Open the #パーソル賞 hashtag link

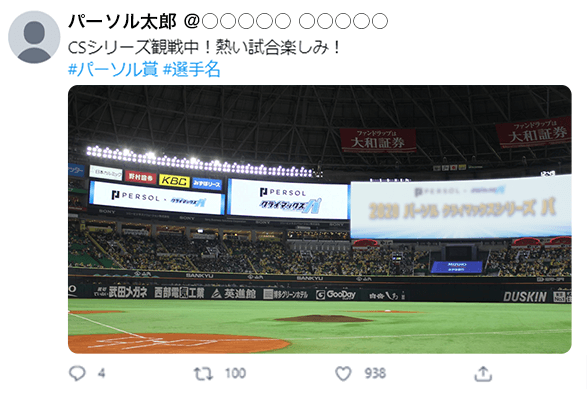(x=113, y=70)
